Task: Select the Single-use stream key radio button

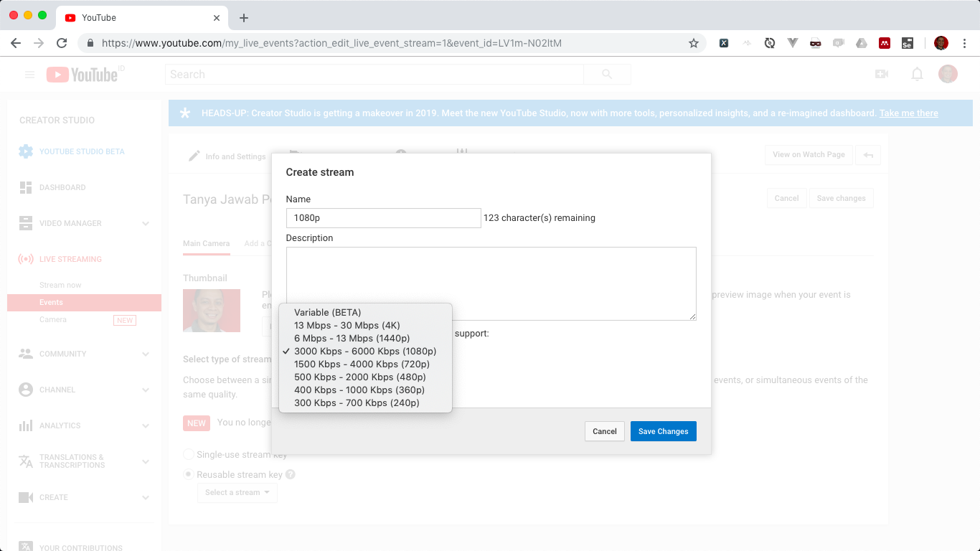Action: (x=189, y=454)
